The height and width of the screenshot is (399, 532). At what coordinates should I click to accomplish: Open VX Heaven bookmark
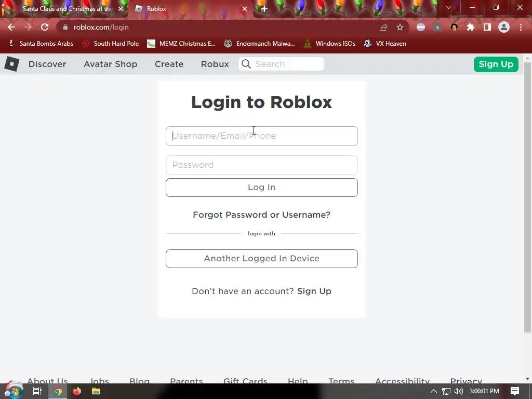tap(385, 44)
